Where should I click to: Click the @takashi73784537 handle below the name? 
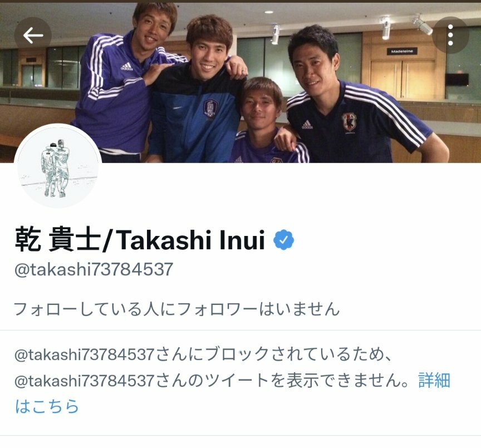pos(94,269)
